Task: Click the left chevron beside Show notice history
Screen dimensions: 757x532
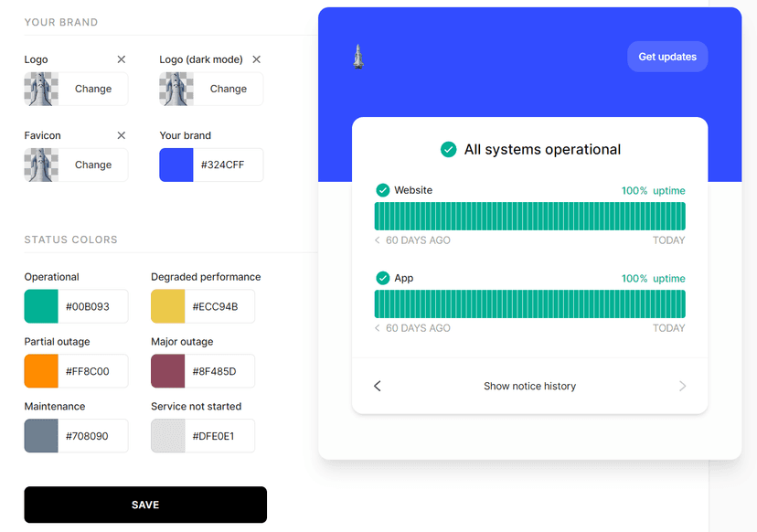Action: pos(378,386)
